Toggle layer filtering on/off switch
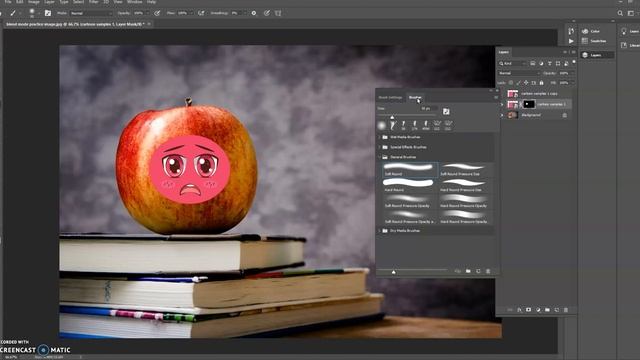This screenshot has height=360, width=640. click(x=574, y=62)
